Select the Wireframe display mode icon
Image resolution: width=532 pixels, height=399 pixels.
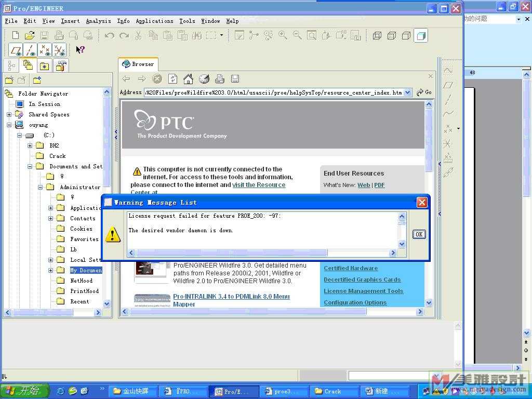[x=377, y=35]
